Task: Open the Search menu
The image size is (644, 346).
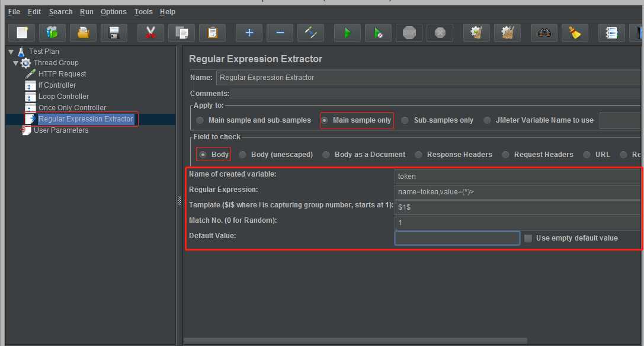Action: click(61, 11)
